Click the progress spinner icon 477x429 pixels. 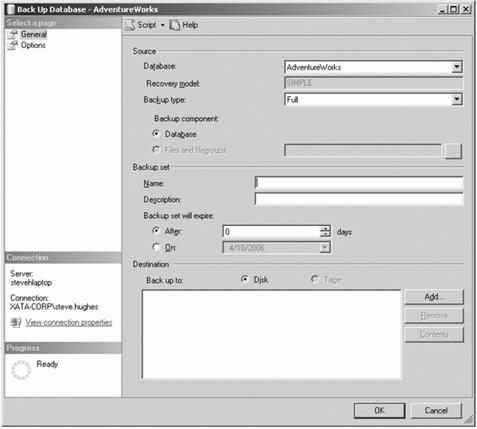[21, 370]
